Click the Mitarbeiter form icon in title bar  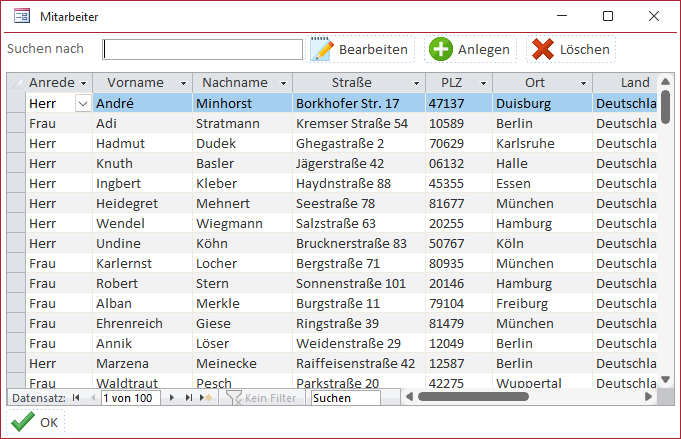[22, 17]
